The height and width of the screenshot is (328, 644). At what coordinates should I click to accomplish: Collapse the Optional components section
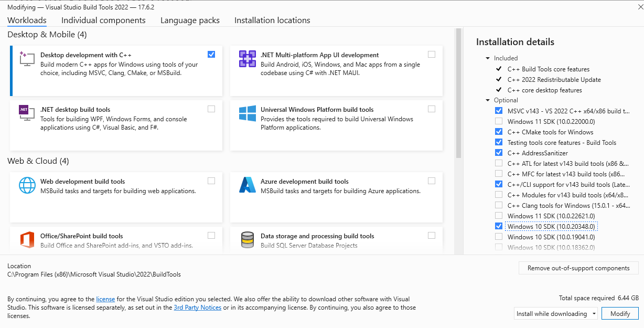(x=488, y=100)
